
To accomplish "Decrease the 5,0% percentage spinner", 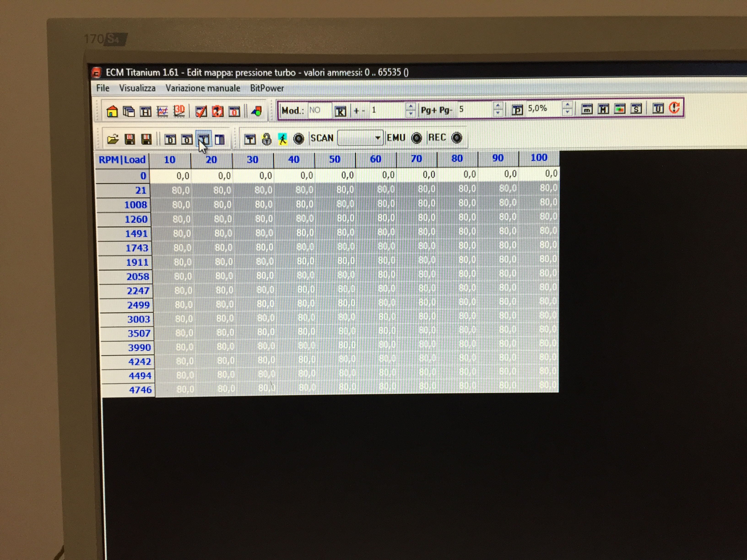I will pyautogui.click(x=567, y=112).
